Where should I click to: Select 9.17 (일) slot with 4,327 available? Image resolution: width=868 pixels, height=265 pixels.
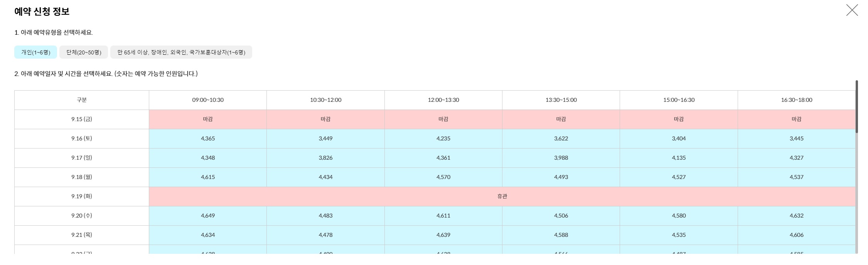pyautogui.click(x=797, y=158)
